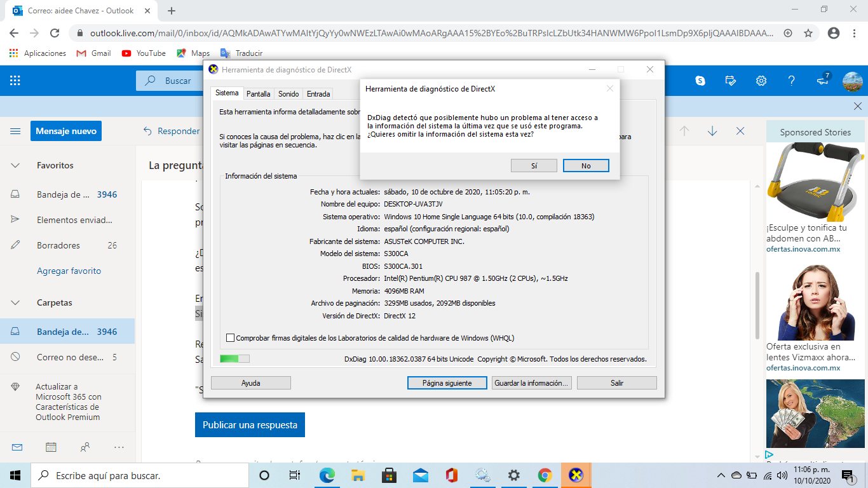Click Actualizar a Microsoft 365 upgrade link
The height and width of the screenshot is (488, 868).
coord(68,402)
